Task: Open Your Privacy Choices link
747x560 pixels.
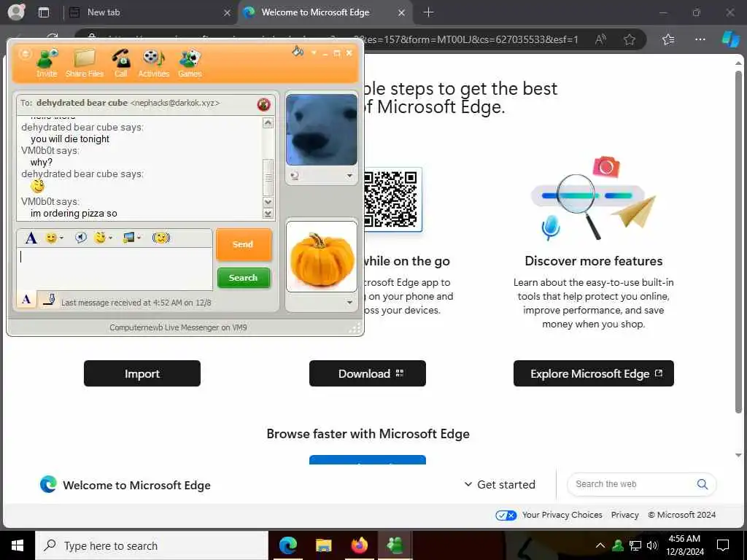Action: click(562, 515)
